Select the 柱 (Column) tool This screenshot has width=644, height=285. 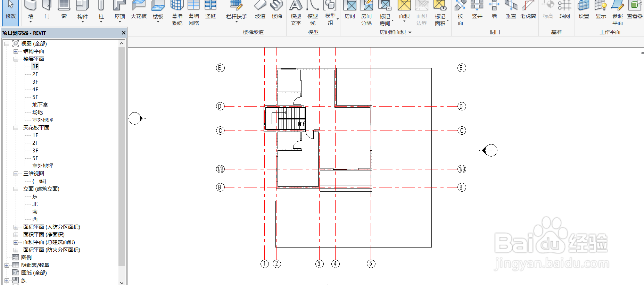point(101,11)
